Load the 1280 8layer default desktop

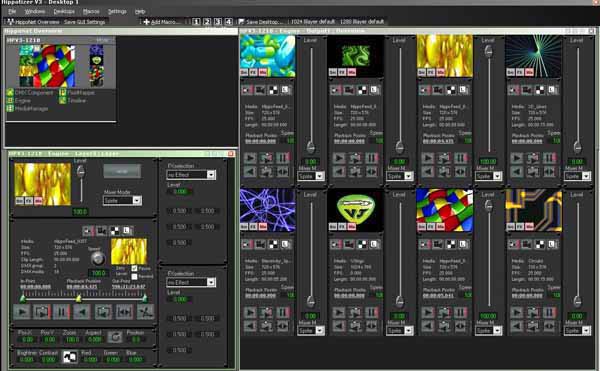click(362, 22)
